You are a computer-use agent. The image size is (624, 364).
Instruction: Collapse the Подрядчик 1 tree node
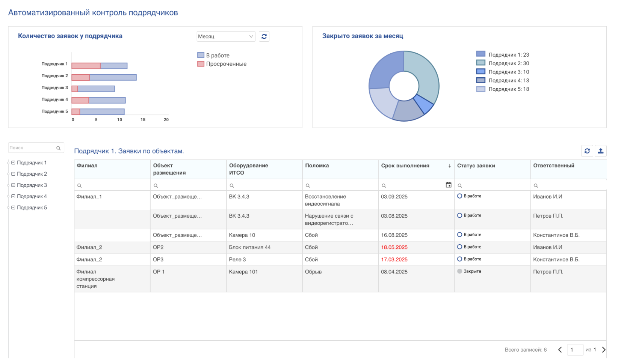pos(13,163)
